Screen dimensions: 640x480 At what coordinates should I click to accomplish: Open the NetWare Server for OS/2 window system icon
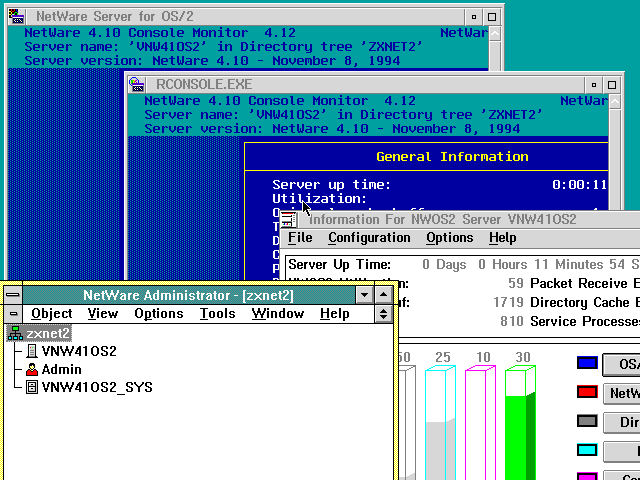[17, 17]
